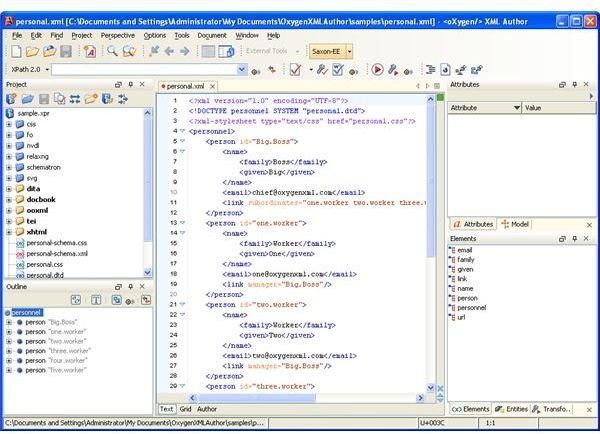Run the Apply Transformation red play icon

377,70
